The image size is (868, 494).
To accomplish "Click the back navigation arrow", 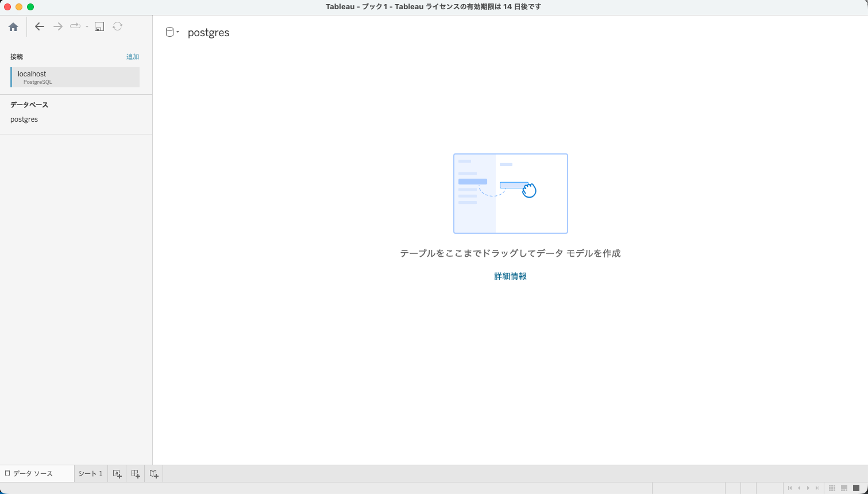I will click(39, 26).
